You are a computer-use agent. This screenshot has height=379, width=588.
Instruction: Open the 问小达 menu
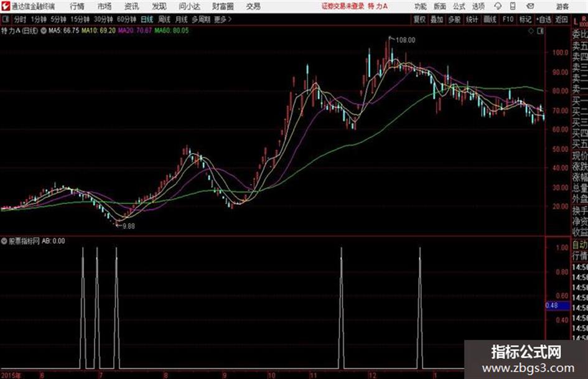point(189,6)
